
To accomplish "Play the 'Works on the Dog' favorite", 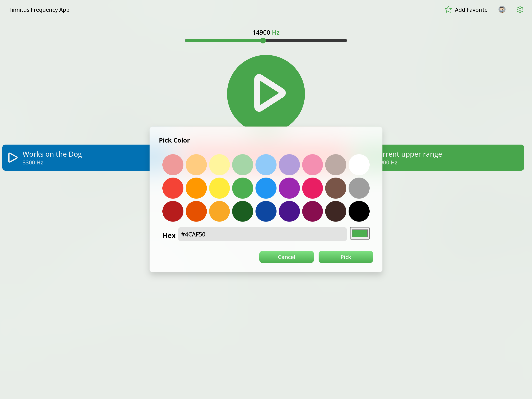I will (x=13, y=158).
